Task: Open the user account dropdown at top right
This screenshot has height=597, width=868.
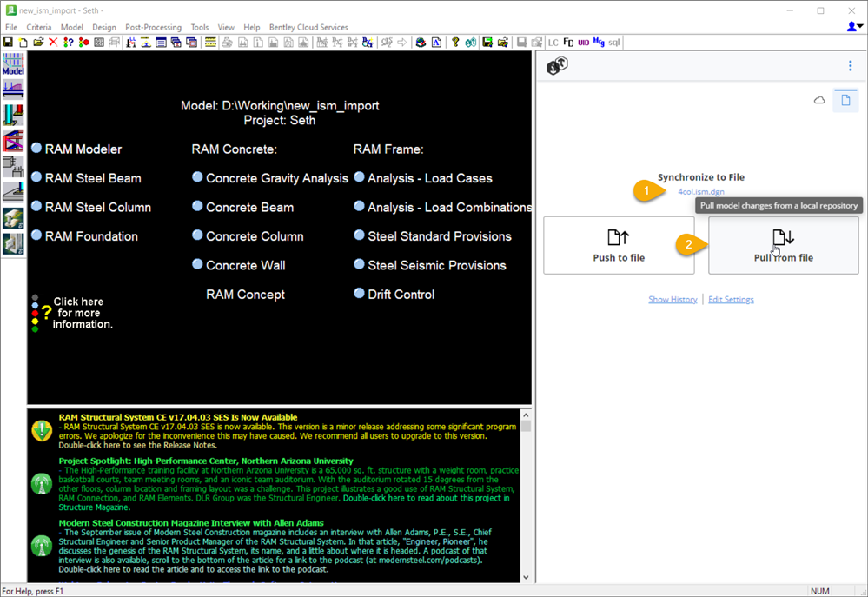Action: 855,26
